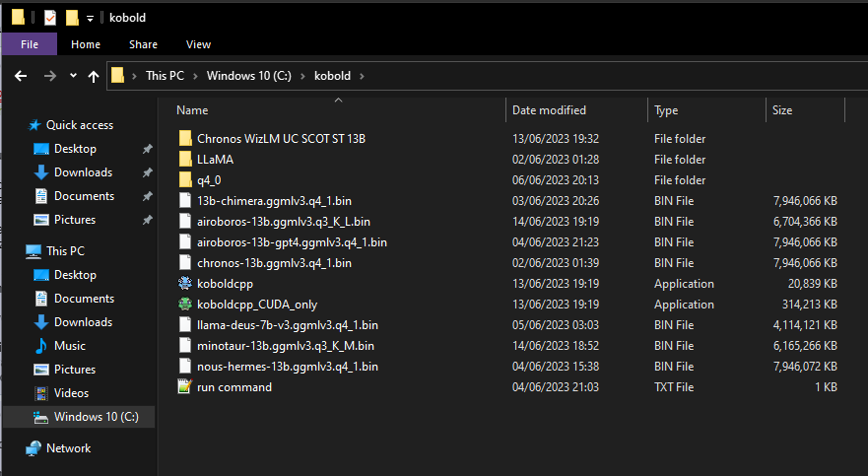Go back with the back arrow
The width and height of the screenshot is (868, 476).
(21, 76)
